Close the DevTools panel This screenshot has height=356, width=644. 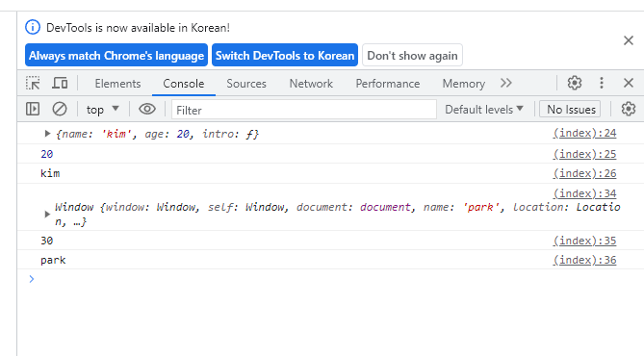628,83
